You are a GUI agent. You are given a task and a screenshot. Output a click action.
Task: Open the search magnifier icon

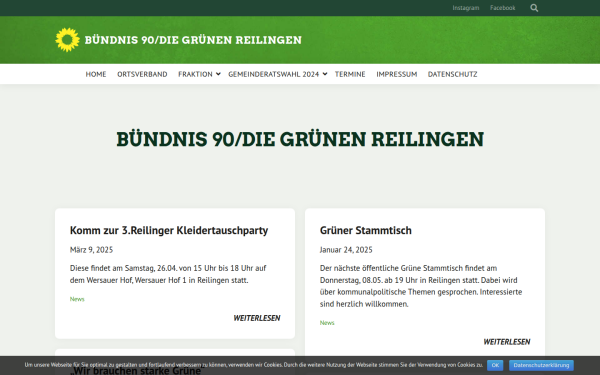coord(534,8)
